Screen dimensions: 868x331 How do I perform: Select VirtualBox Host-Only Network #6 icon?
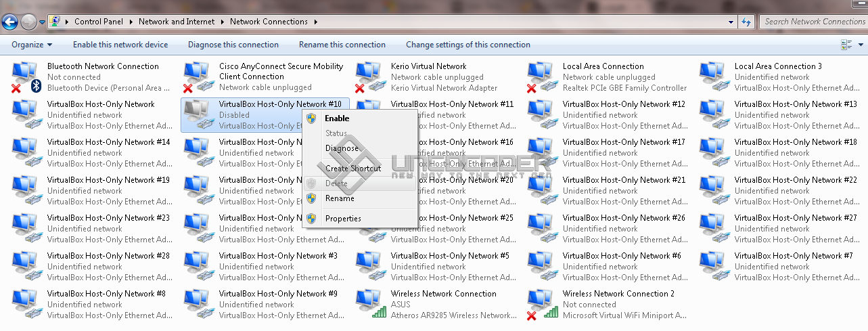542,267
